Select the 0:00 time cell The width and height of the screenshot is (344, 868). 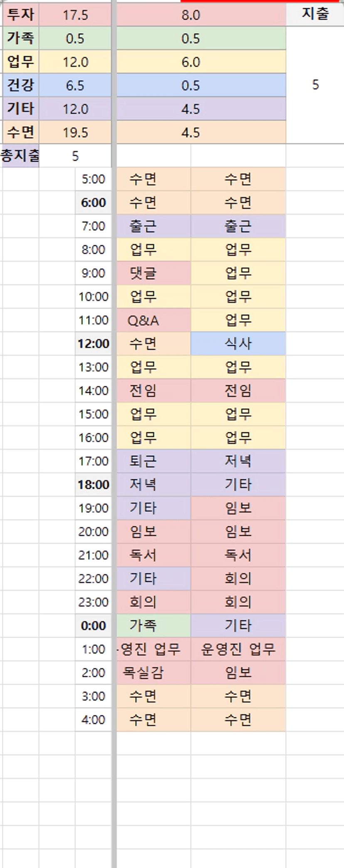(x=94, y=625)
